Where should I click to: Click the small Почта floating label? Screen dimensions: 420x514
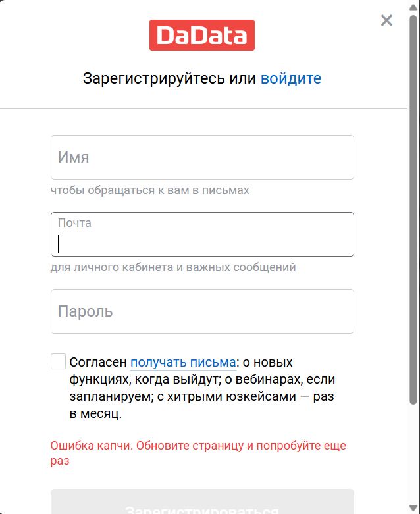(74, 223)
